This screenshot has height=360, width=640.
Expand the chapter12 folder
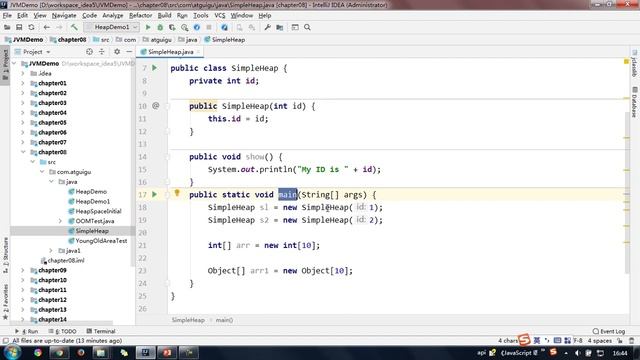pos(23,300)
